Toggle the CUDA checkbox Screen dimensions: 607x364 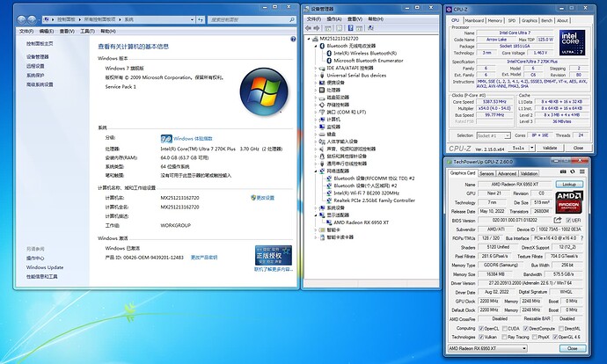[x=504, y=329]
